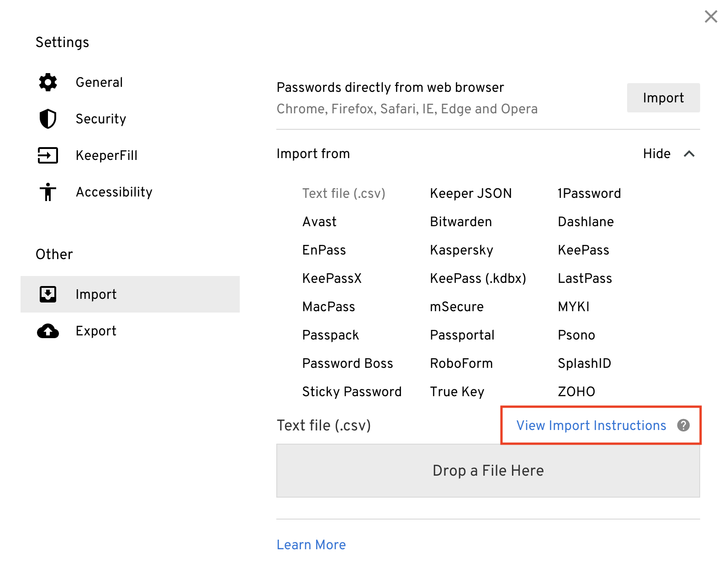The image size is (728, 573).
Task: Choose 1Password import source
Action: [589, 193]
